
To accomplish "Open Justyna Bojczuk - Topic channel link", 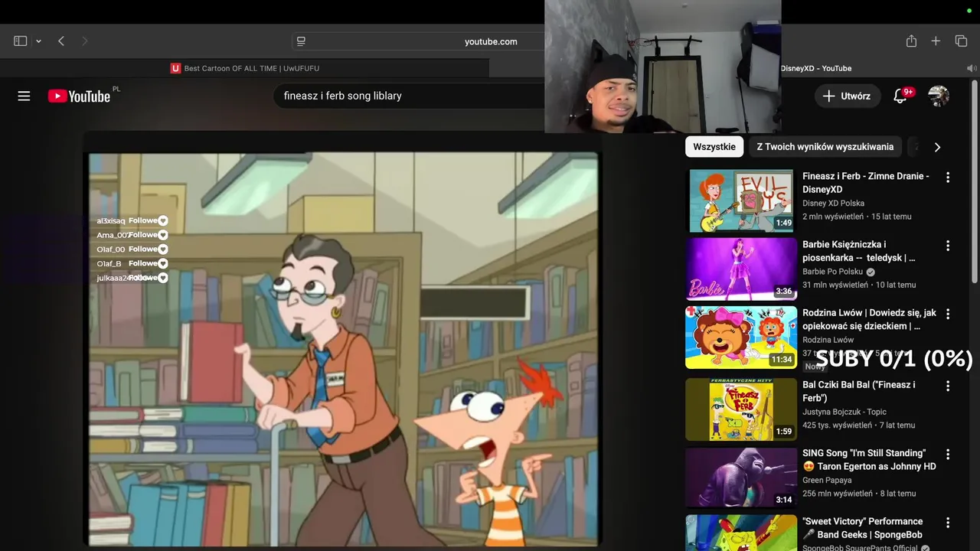I will click(x=844, y=412).
